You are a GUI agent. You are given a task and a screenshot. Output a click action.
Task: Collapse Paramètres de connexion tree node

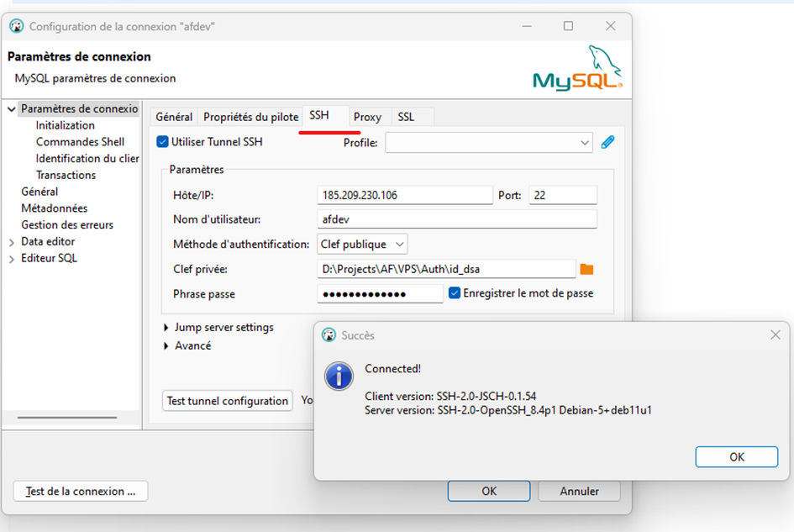11,109
